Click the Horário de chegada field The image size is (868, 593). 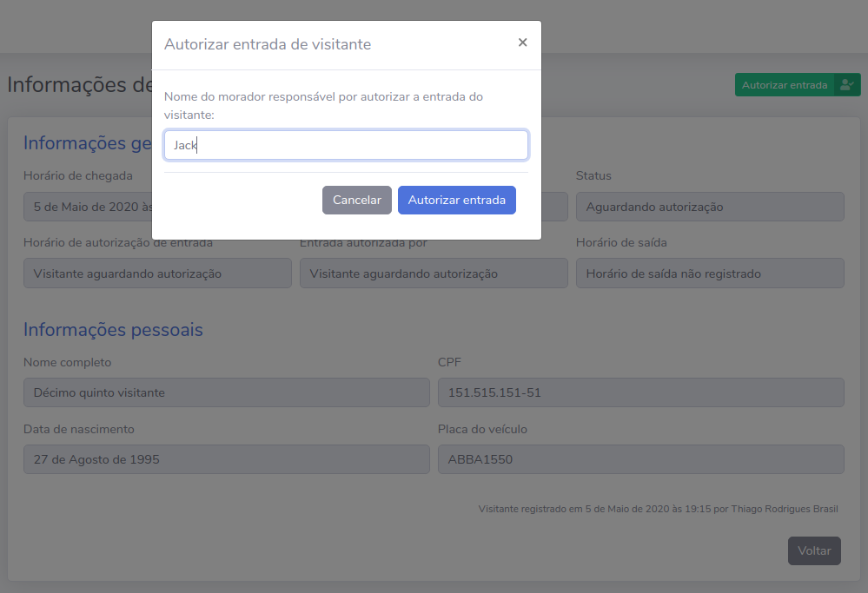pos(88,207)
